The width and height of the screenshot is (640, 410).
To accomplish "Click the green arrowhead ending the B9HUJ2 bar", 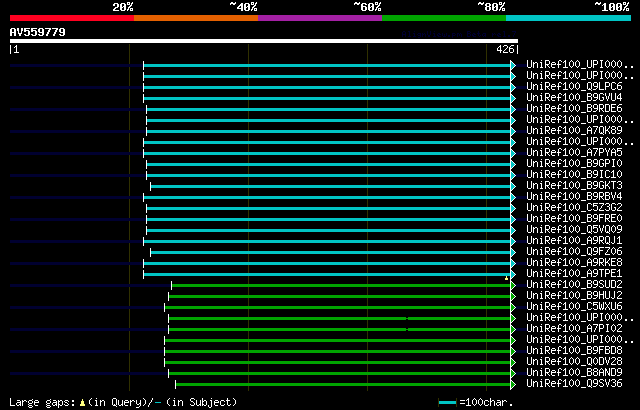I will click(513, 297).
